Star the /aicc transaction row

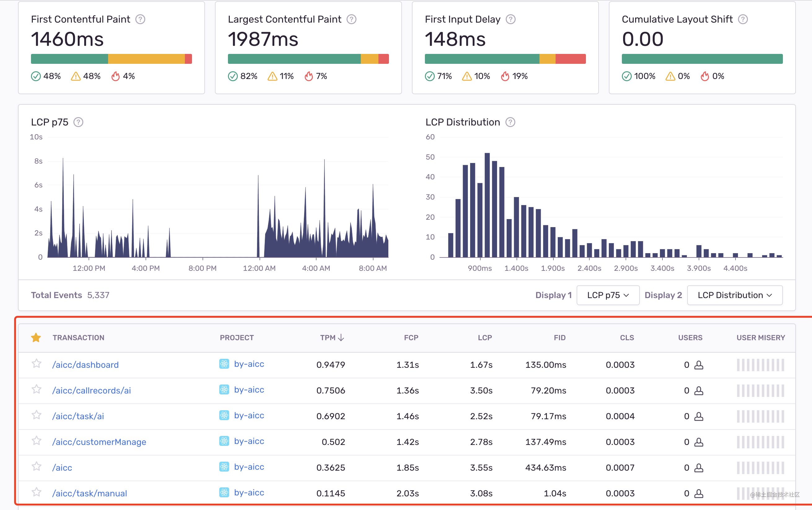[x=37, y=467]
